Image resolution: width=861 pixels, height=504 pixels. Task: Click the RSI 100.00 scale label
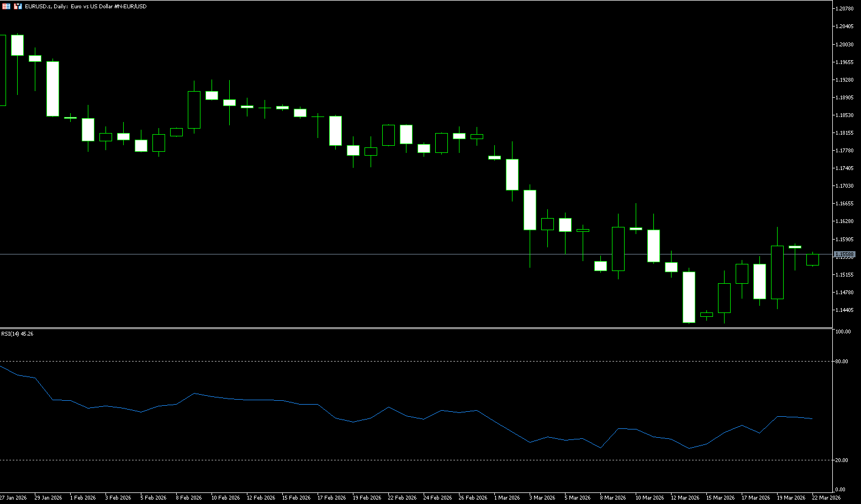(843, 332)
